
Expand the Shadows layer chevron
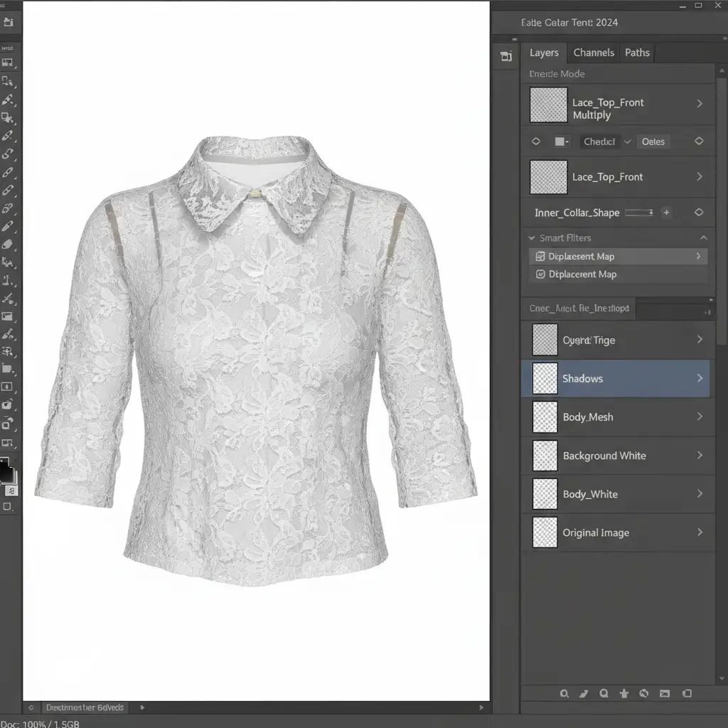click(700, 378)
